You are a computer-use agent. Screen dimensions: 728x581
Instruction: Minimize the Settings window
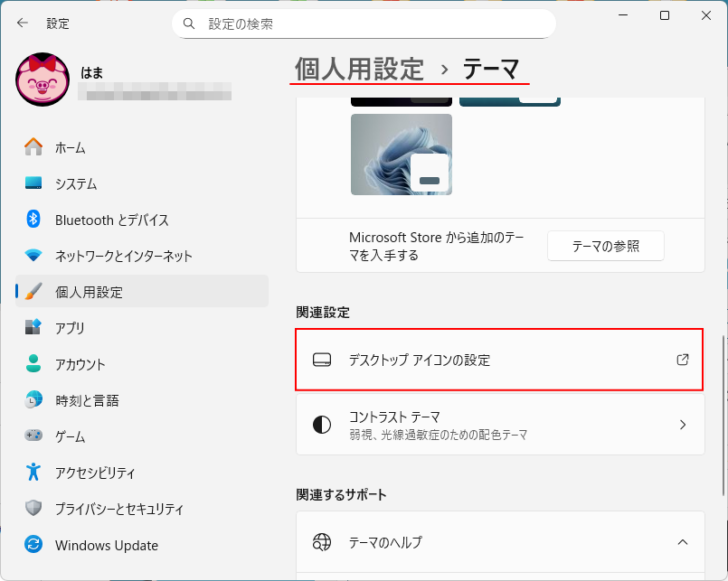point(623,16)
